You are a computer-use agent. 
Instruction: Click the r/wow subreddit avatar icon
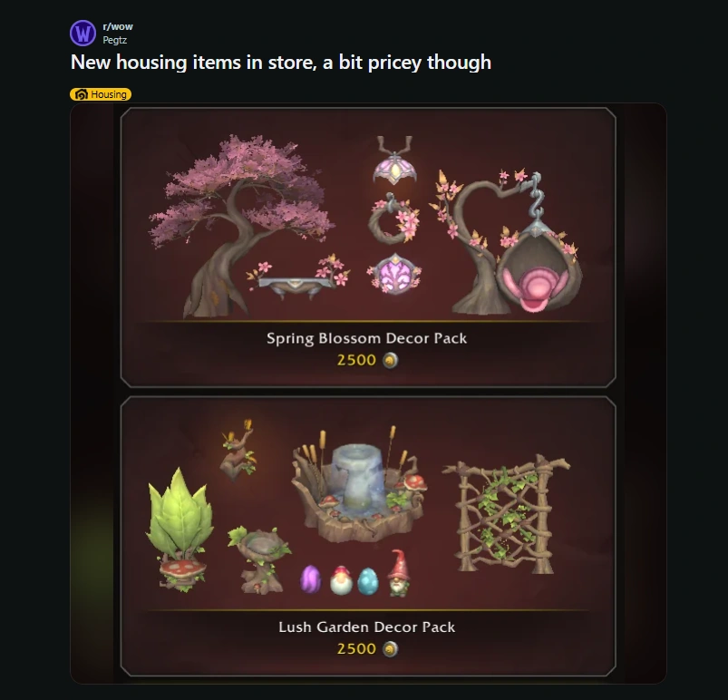click(x=83, y=33)
